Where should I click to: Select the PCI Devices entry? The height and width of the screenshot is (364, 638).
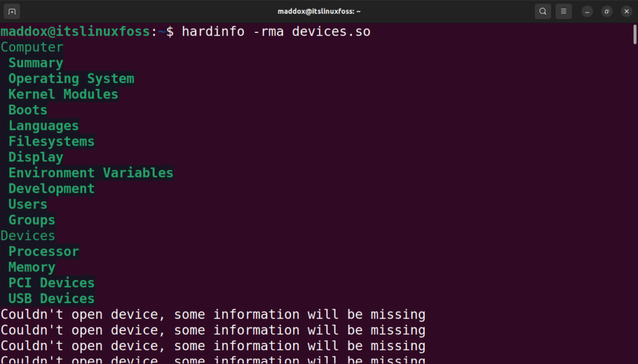pyautogui.click(x=51, y=282)
